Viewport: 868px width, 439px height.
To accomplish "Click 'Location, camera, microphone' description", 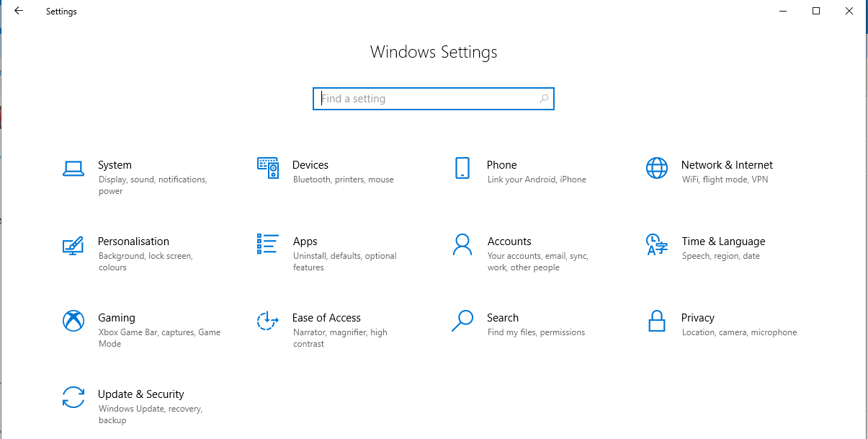I will 739,332.
